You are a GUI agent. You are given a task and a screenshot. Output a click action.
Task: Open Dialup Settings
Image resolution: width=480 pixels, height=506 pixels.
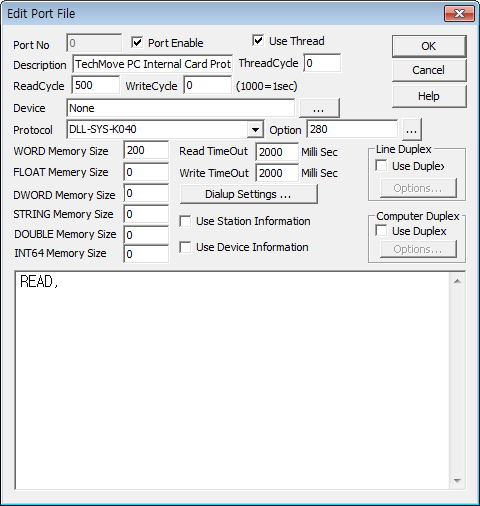pyautogui.click(x=248, y=194)
